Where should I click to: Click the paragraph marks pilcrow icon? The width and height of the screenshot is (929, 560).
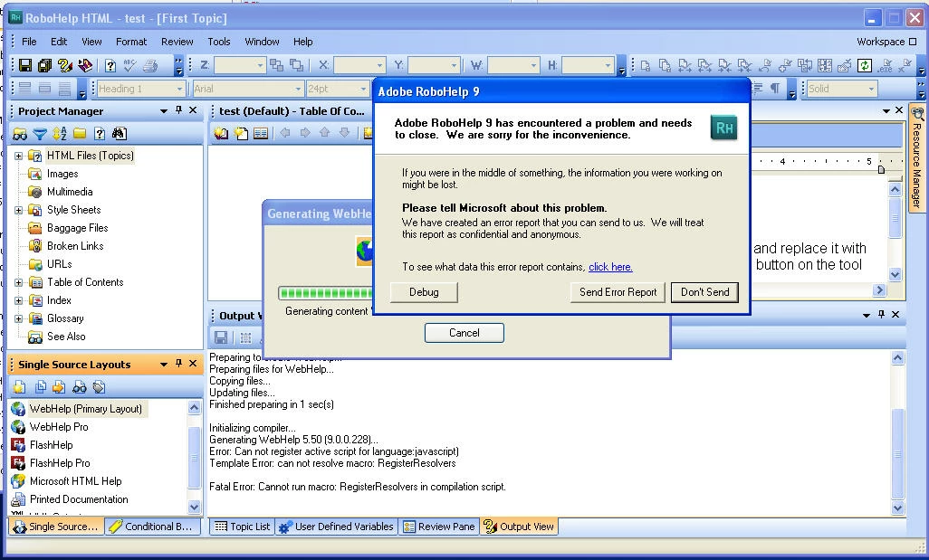click(x=775, y=88)
